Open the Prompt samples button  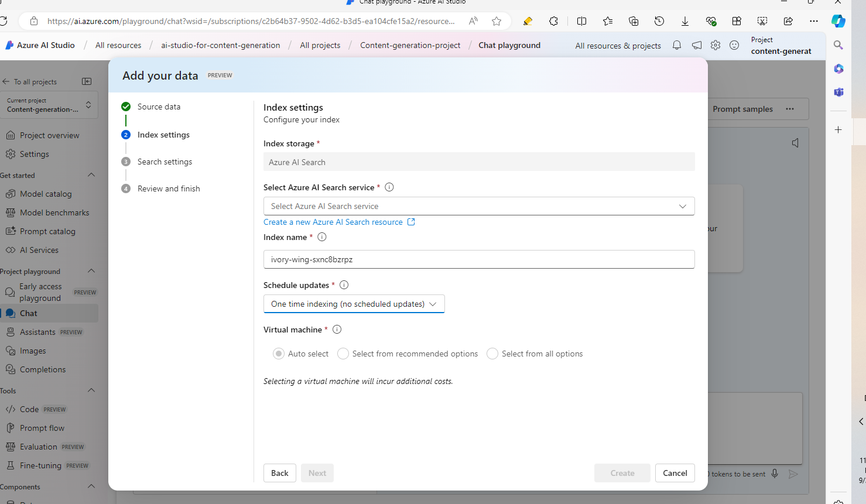(x=742, y=109)
